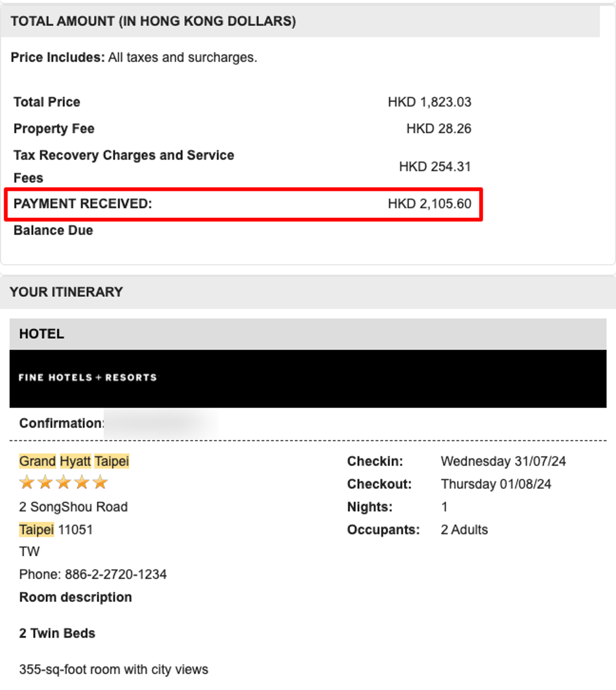Click the third gold star rating icon
Image resolution: width=616 pixels, height=690 pixels.
pos(64,482)
